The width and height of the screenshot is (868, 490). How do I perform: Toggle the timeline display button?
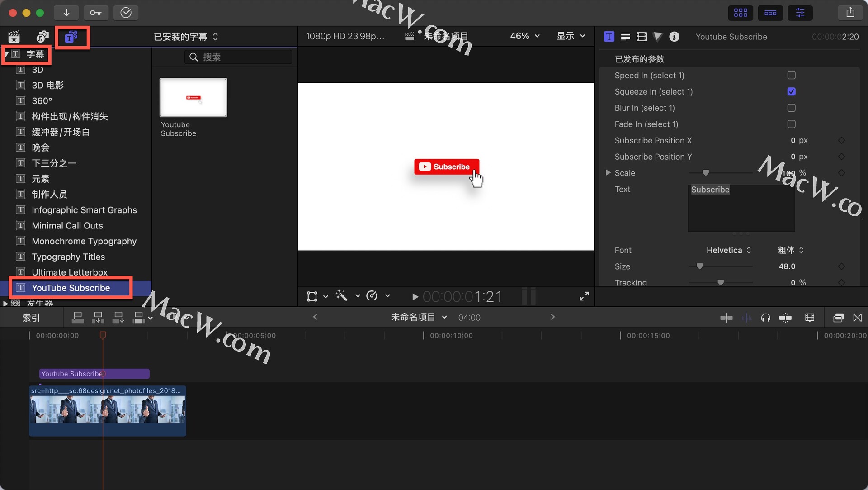[x=770, y=13]
